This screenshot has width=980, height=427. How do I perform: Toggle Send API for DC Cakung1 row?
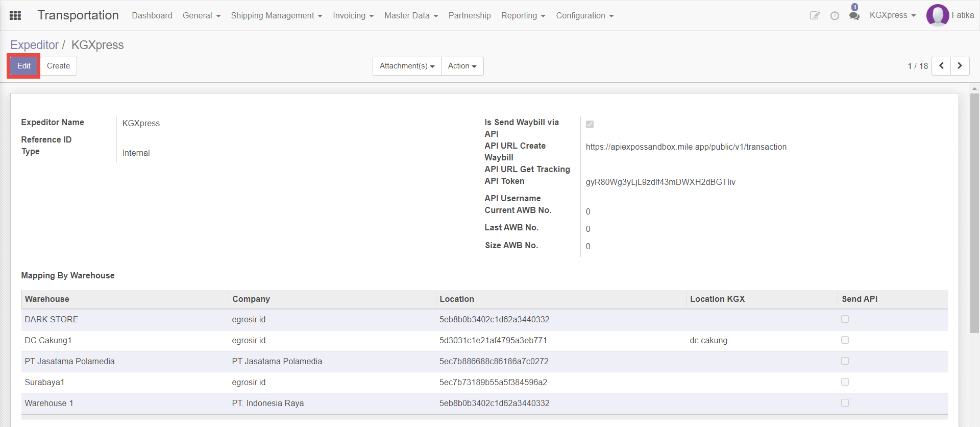[x=845, y=340]
